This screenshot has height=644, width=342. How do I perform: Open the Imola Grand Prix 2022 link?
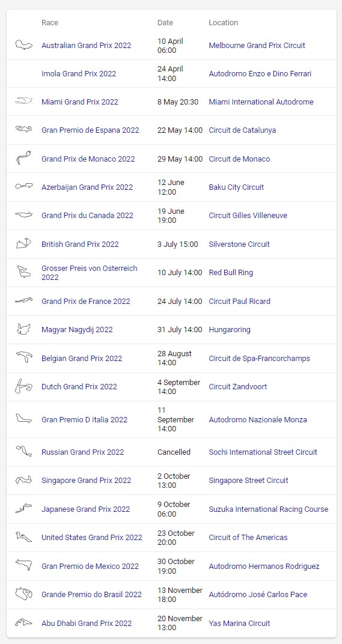tap(79, 73)
